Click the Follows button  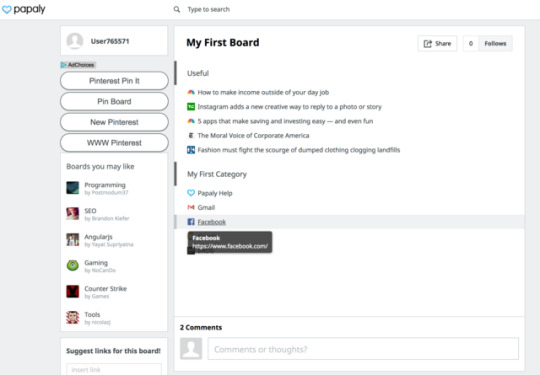(495, 44)
